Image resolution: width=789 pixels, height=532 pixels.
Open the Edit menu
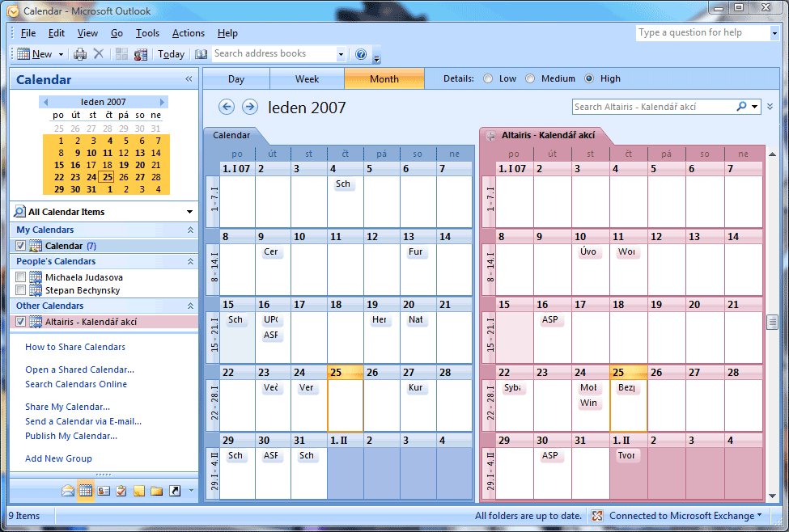pos(57,33)
